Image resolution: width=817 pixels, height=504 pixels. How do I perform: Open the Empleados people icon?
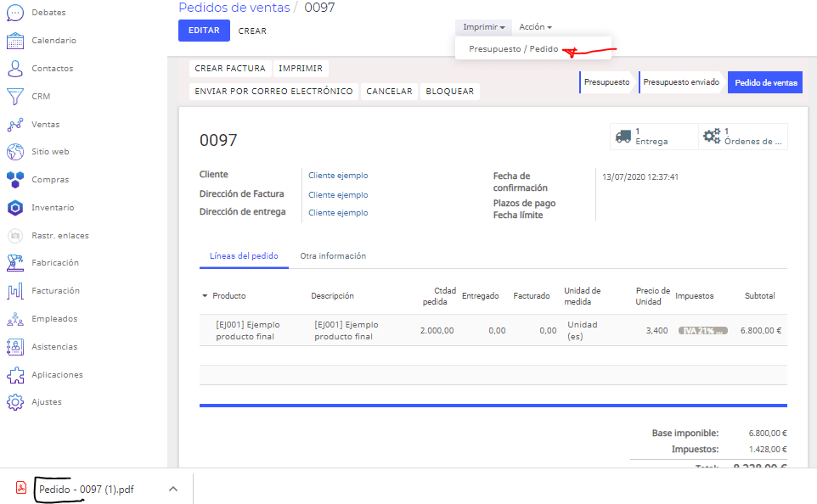15,319
